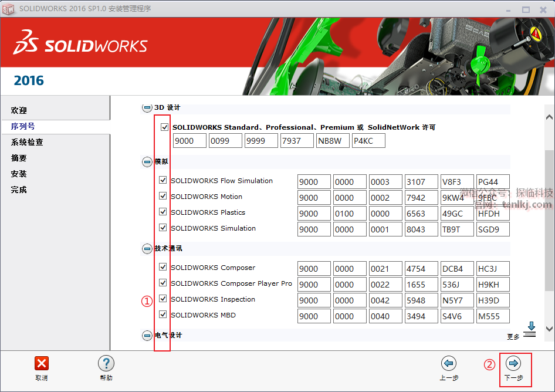Click the scrollbar down arrow

(x=549, y=329)
